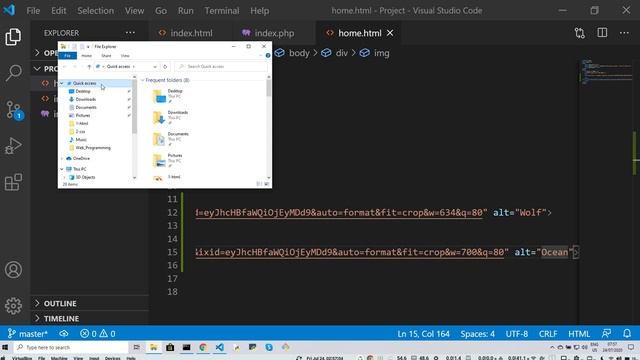The width and height of the screenshot is (640, 360).
Task: Open the File menu in VS Code
Action: [x=33, y=11]
